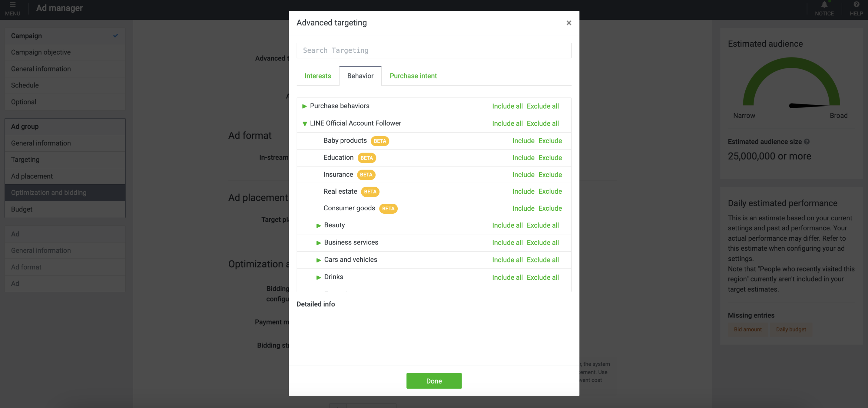Expand the Beauty subcategory
This screenshot has width=868, height=408.
(318, 225)
